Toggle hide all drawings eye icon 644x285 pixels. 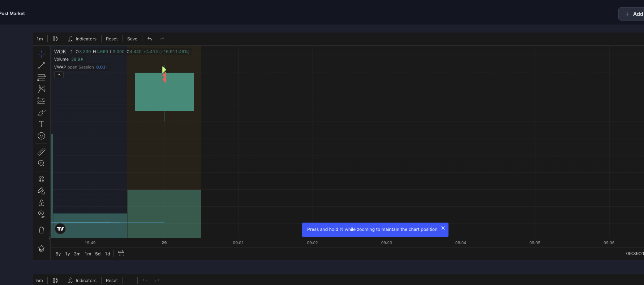[x=42, y=214]
